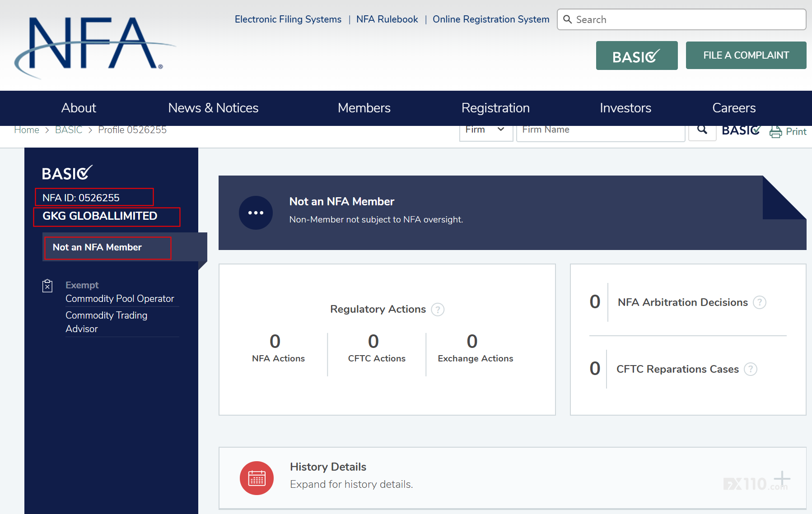Click History Details heading
This screenshot has height=514, width=812.
coord(328,467)
